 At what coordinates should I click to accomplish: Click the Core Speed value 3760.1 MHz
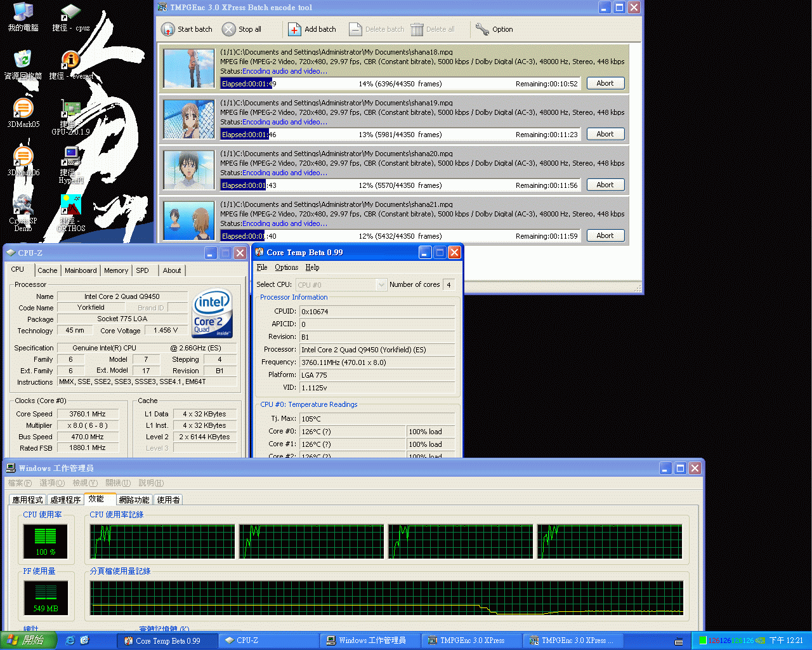88,414
